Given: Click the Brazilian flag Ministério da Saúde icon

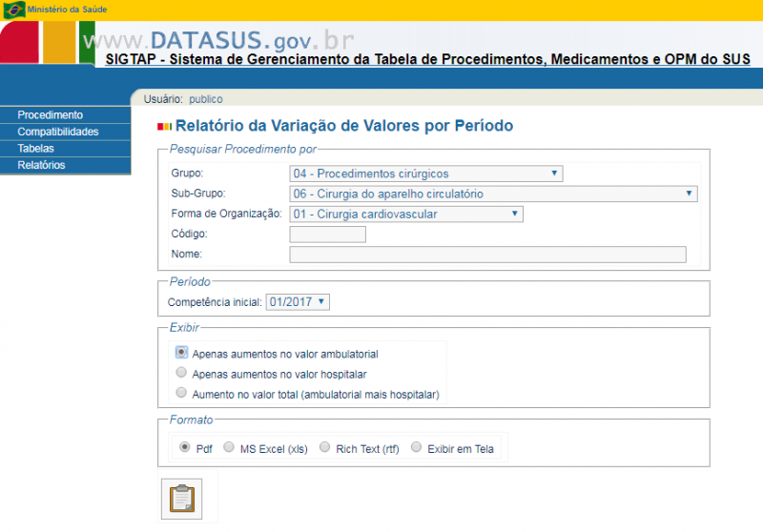Looking at the screenshot, I should [14, 10].
